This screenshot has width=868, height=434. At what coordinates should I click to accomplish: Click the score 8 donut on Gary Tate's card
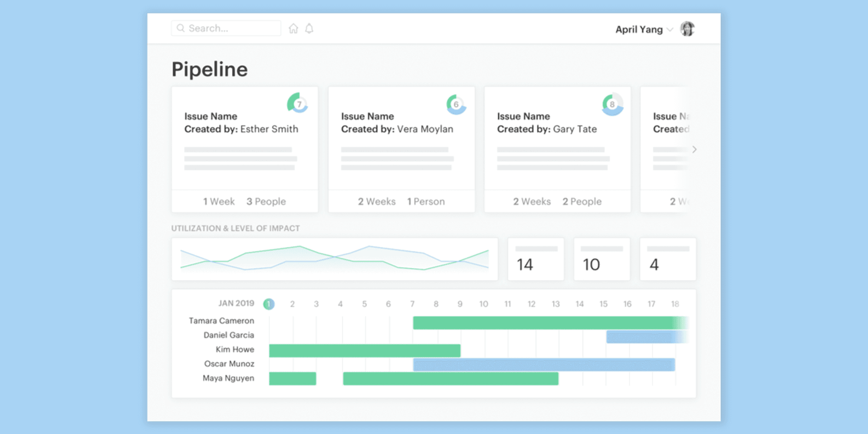click(x=612, y=104)
